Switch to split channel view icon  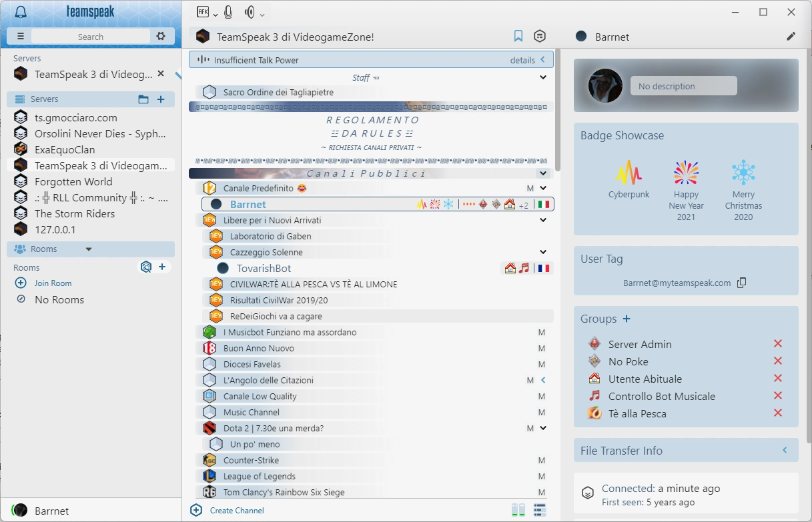click(518, 510)
